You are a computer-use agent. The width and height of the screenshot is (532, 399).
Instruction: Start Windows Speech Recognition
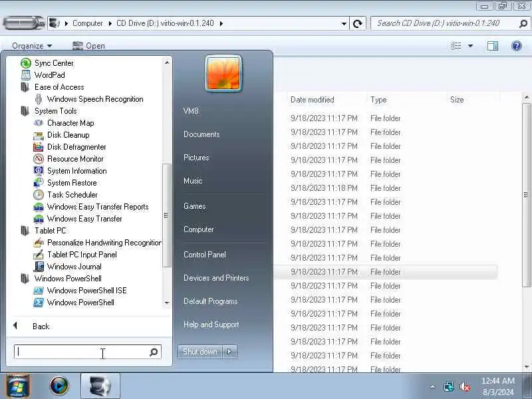pos(89,99)
